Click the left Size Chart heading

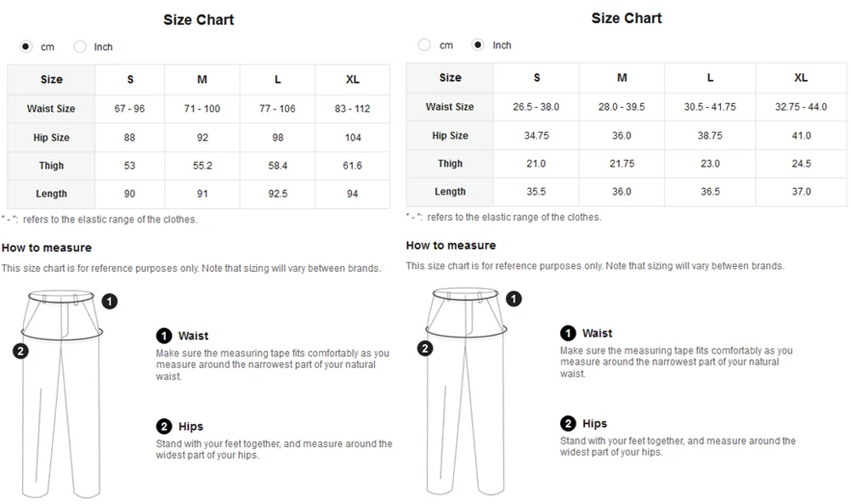coord(199,20)
